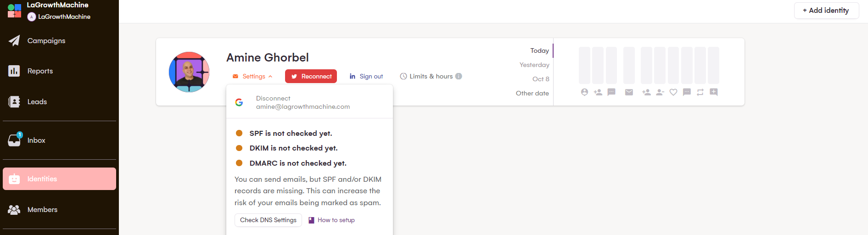Open the How to setup link

(x=336, y=220)
